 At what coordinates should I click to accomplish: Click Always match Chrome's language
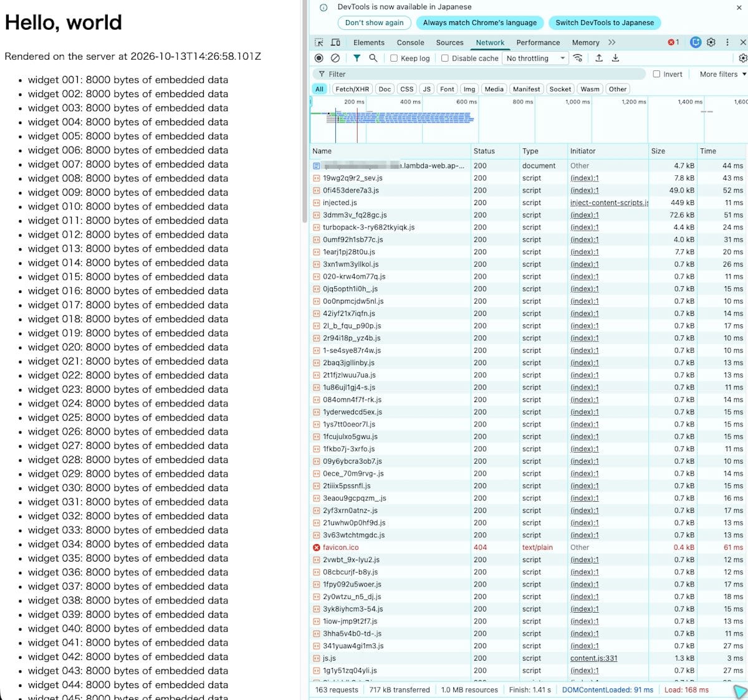coord(480,22)
